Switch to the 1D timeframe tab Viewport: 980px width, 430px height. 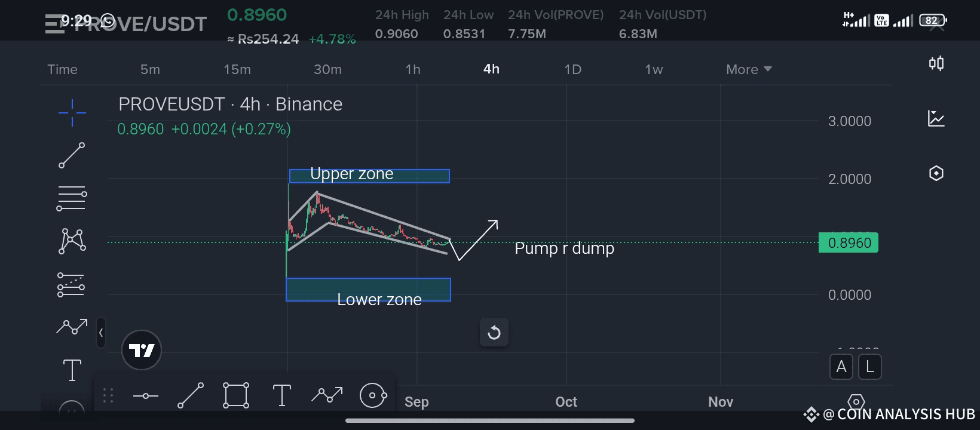572,69
